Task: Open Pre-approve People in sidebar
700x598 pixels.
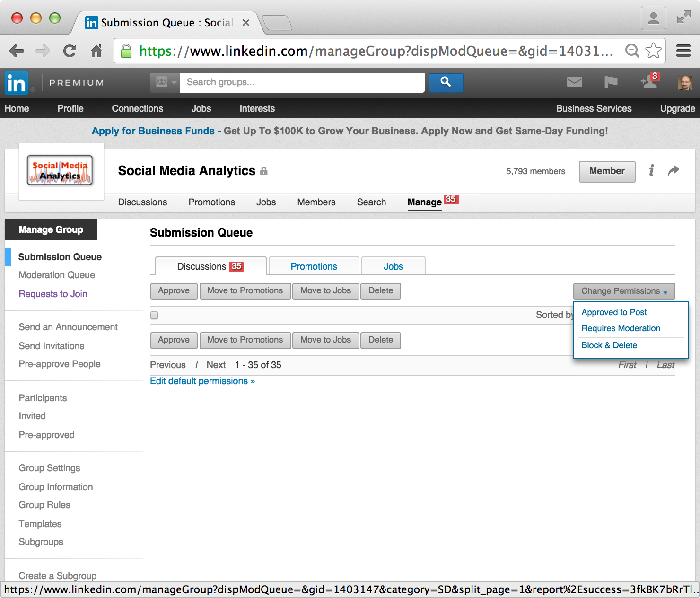Action: [60, 364]
